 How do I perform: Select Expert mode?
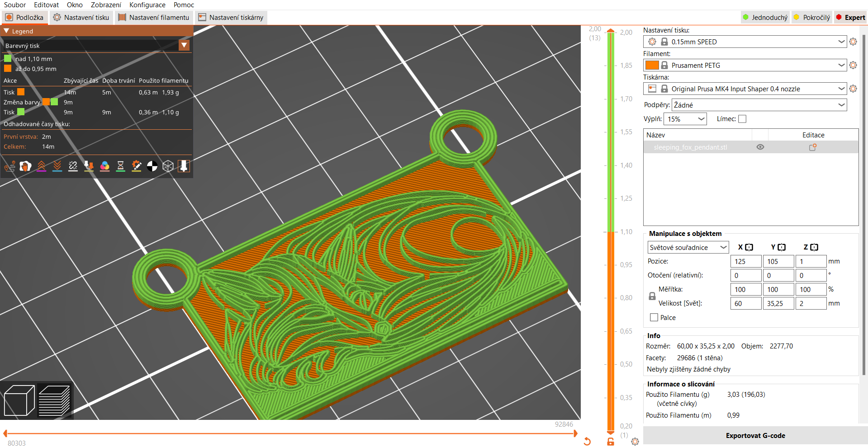(850, 17)
